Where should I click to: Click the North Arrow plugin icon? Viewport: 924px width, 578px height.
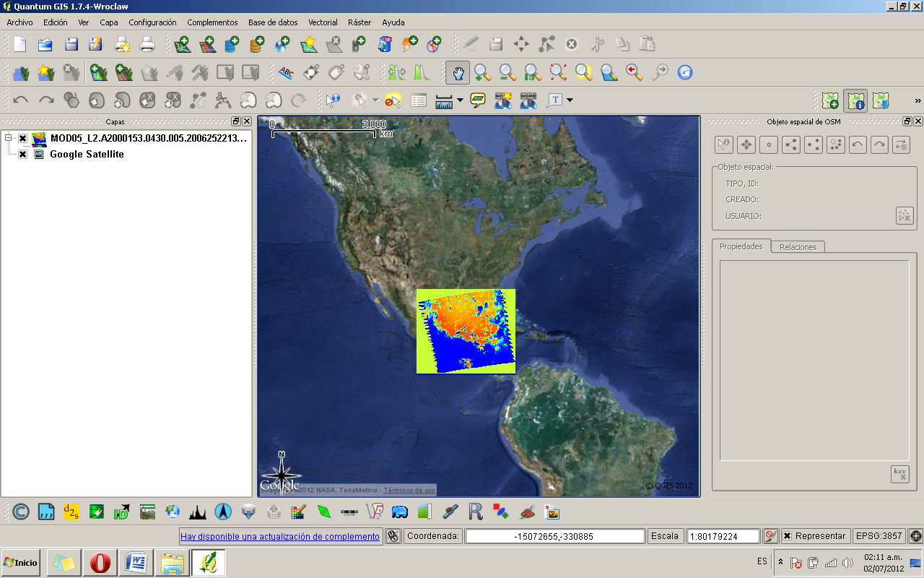pyautogui.click(x=223, y=512)
